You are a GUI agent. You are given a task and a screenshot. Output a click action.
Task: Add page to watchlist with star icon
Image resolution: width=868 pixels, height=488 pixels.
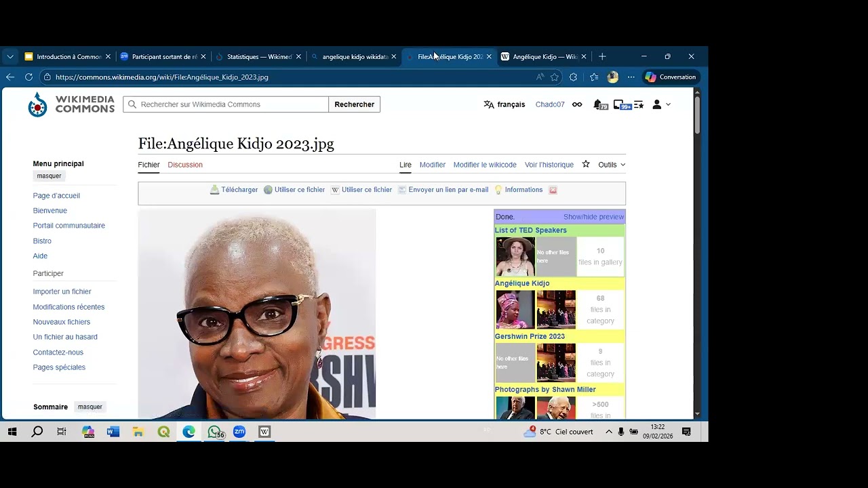click(x=586, y=164)
